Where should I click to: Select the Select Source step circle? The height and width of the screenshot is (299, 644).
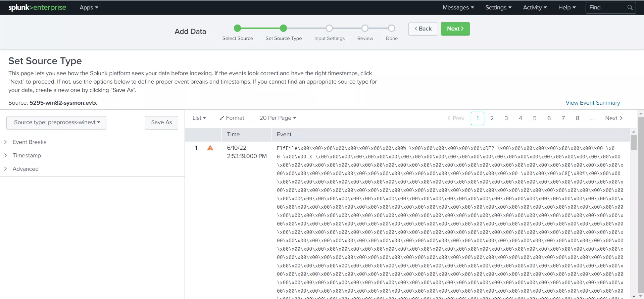pos(237,28)
